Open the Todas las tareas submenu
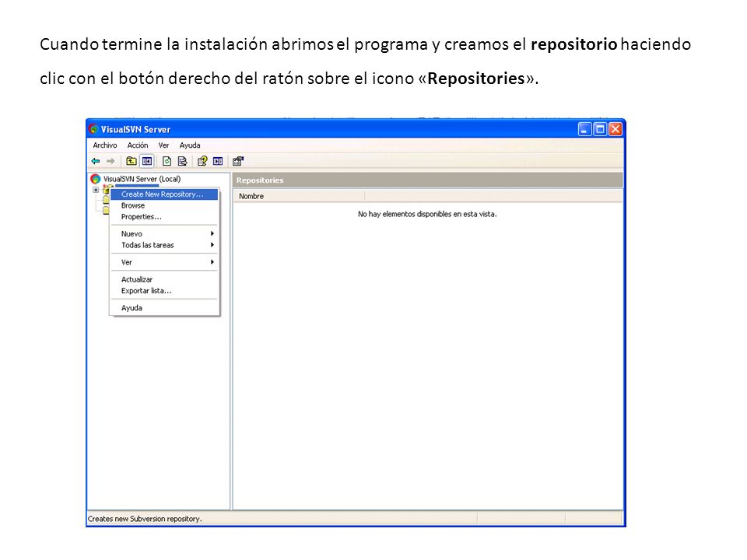The height and width of the screenshot is (560, 747). [x=164, y=245]
